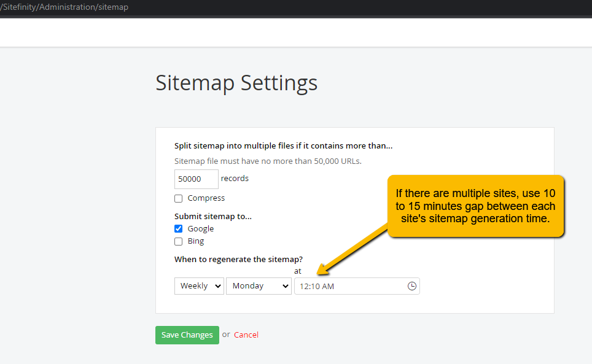
Task: Click the Cancel link
Action: 246,335
